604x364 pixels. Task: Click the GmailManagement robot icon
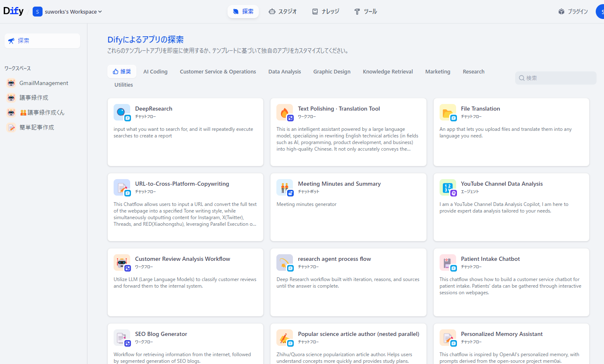pyautogui.click(x=11, y=83)
